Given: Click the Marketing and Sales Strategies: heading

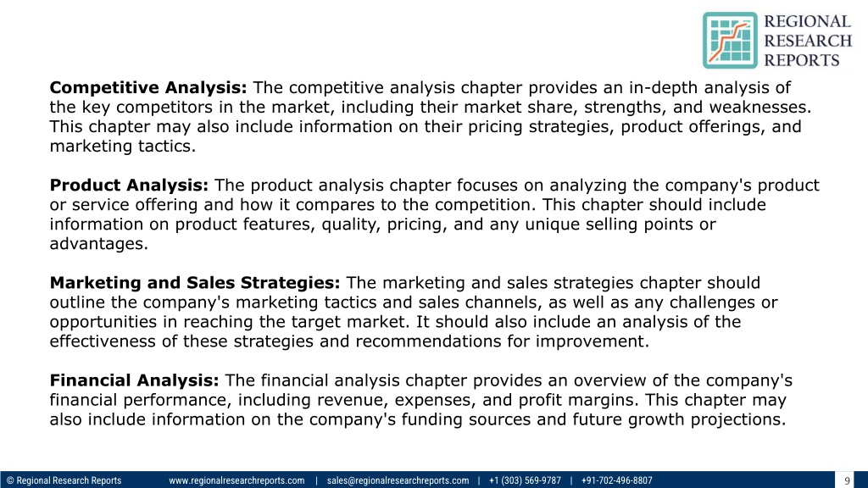Looking at the screenshot, I should tap(195, 283).
